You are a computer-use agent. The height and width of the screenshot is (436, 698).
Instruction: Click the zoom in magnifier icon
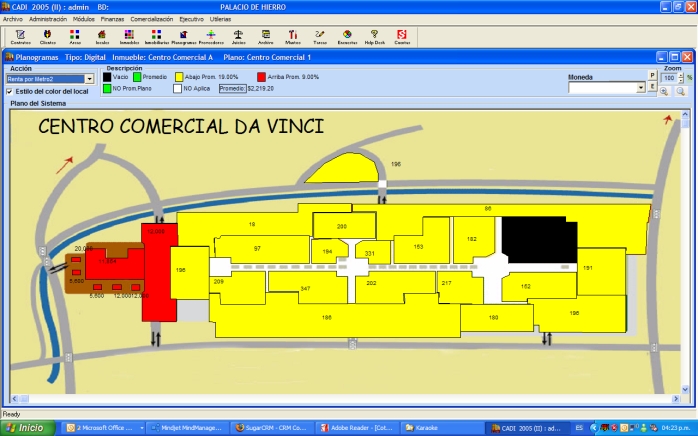(x=665, y=90)
